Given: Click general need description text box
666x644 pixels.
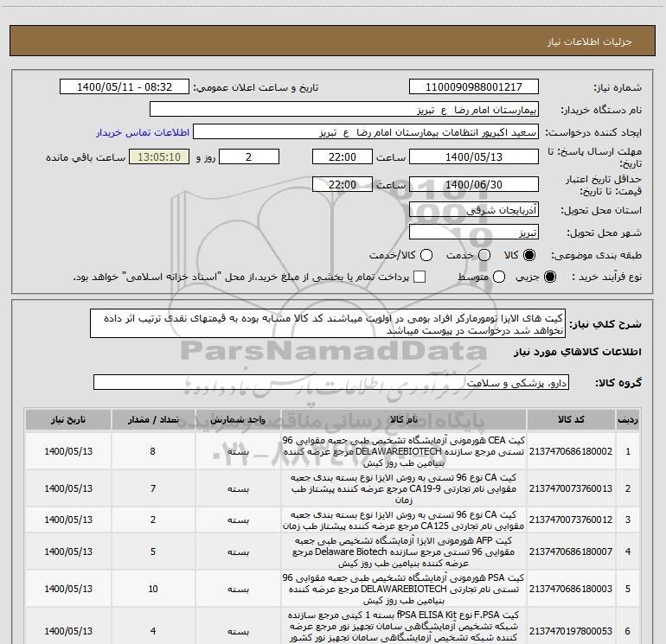Looking at the screenshot, I should click(x=328, y=324).
